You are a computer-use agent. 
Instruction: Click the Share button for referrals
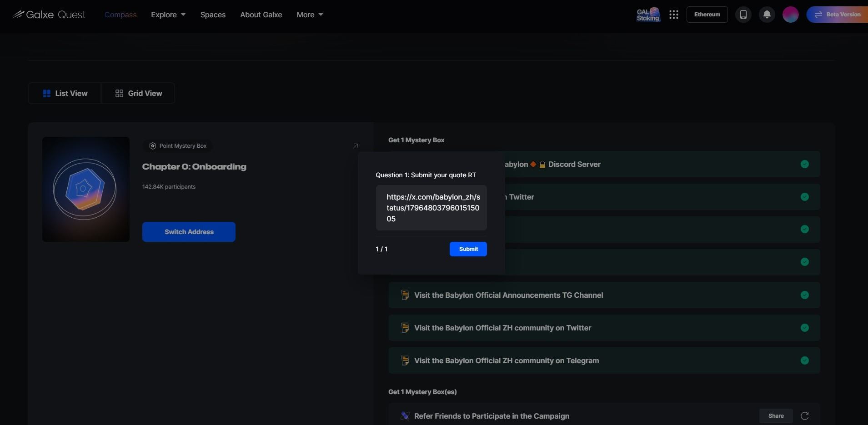point(776,416)
